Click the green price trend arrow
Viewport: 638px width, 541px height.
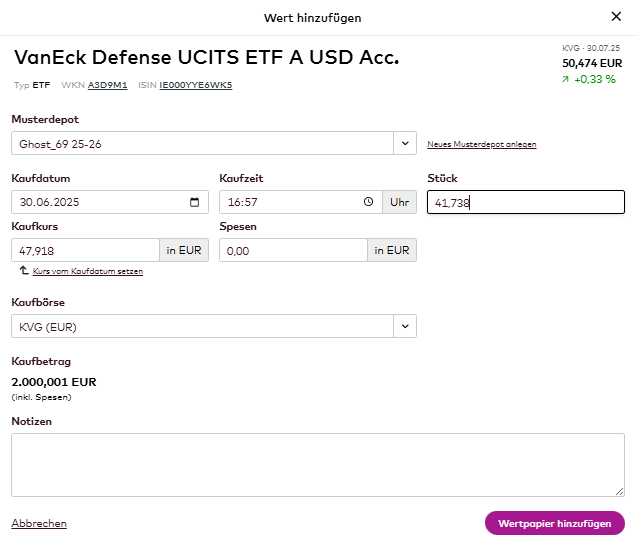567,79
